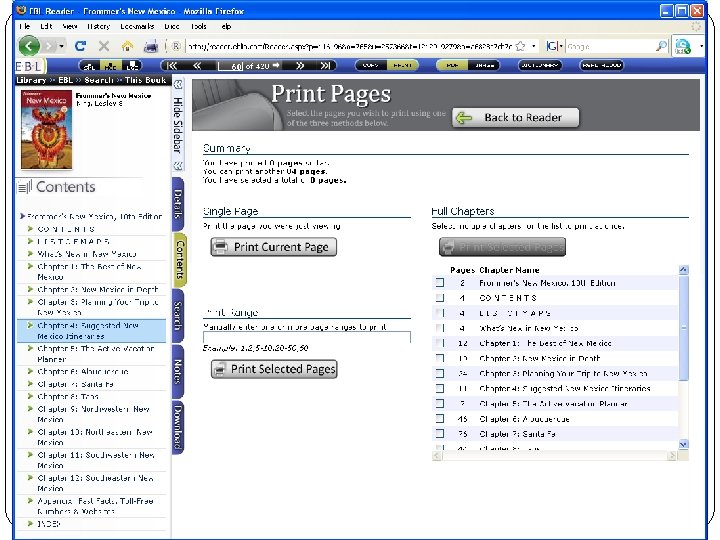
Task: Click the Library breadcrumb link
Action: 31,80
